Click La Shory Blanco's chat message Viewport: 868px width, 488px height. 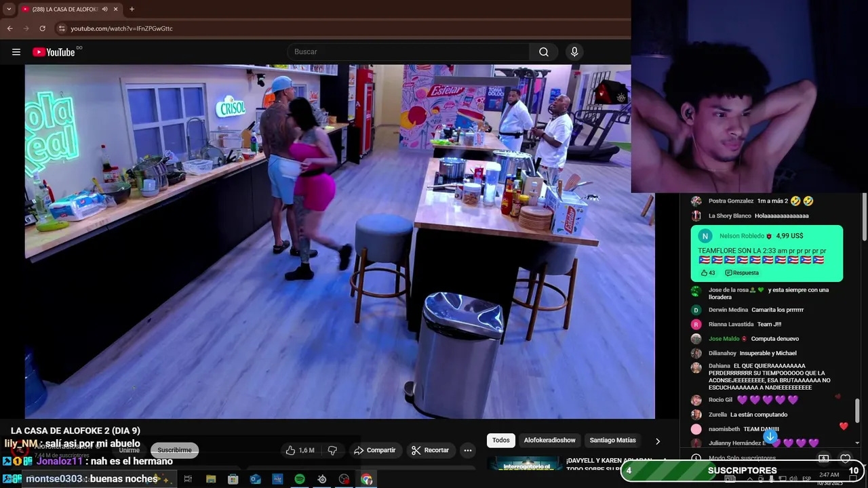[x=783, y=216]
